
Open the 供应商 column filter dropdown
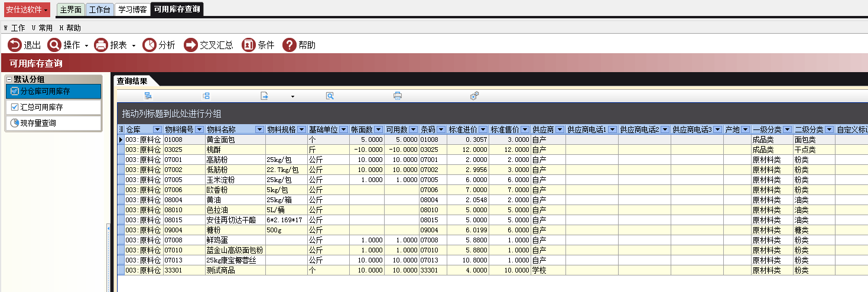click(560, 129)
